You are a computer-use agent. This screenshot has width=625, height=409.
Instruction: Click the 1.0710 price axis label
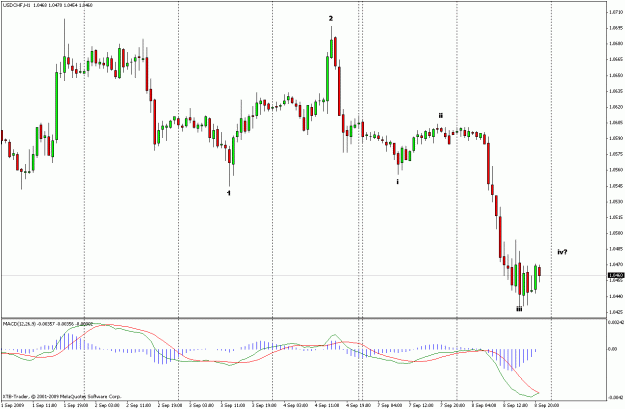click(x=616, y=12)
